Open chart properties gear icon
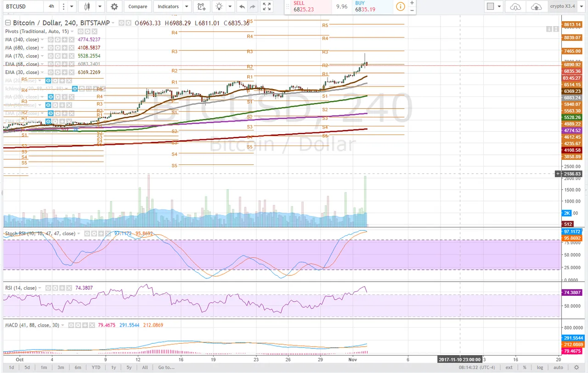Viewport: 588px width, 373px height. click(114, 6)
